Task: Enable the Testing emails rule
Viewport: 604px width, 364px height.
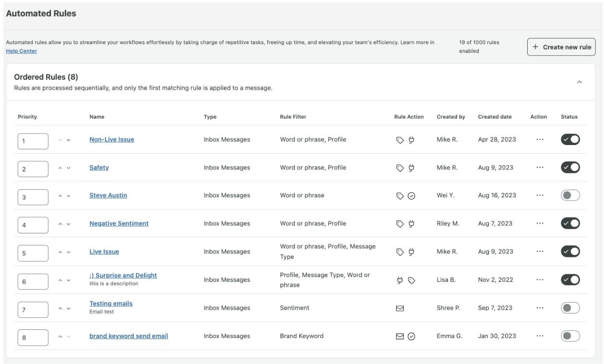Action: coord(570,308)
